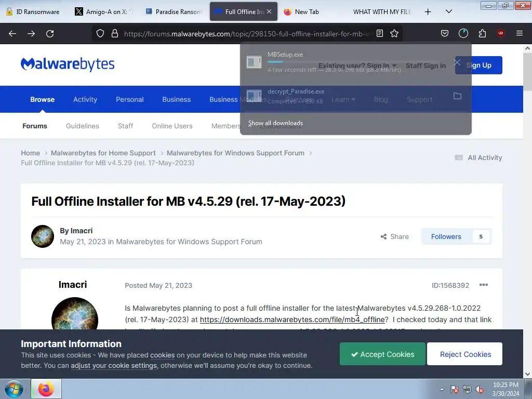
Task: Click the taskbar clock showing 10:25 PM
Action: click(506, 389)
